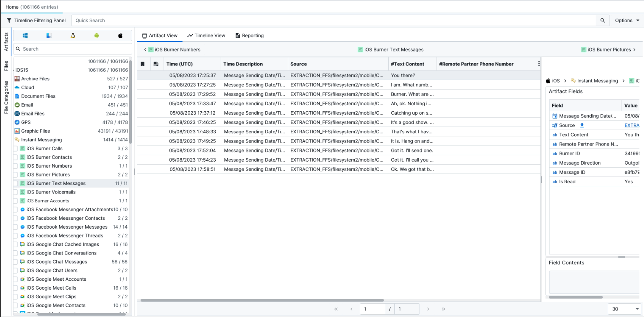Select the row 'Burner. What are ...'

click(338, 94)
